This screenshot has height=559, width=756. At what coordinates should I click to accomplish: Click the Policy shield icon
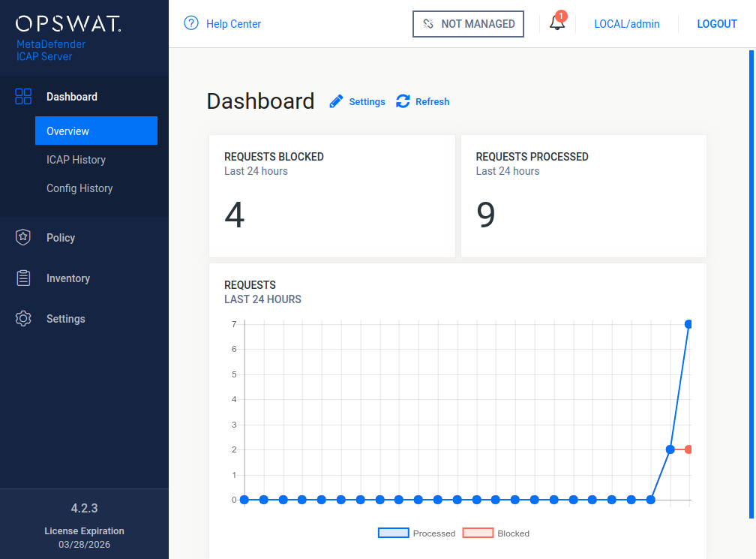click(23, 237)
